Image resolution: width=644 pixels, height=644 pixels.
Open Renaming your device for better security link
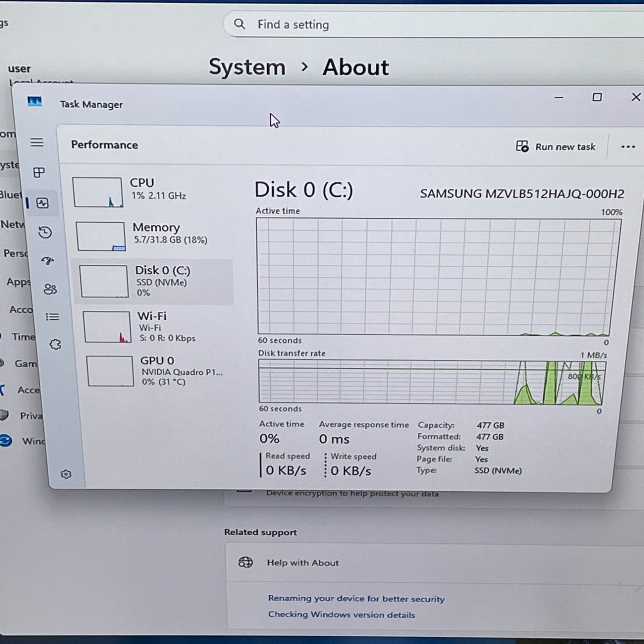coord(356,598)
